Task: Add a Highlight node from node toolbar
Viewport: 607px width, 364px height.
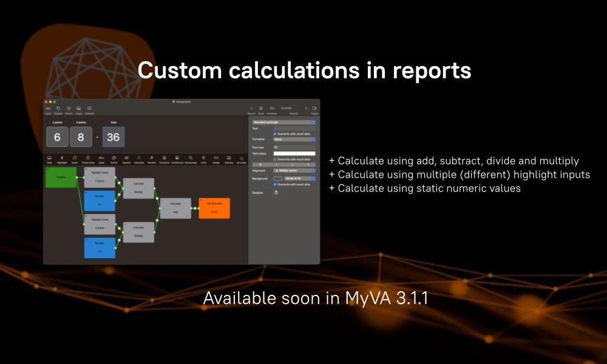Action: 62,160
